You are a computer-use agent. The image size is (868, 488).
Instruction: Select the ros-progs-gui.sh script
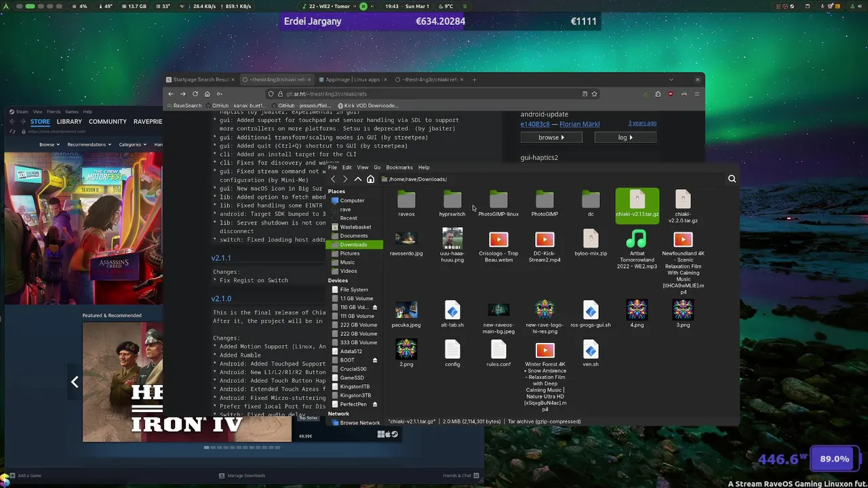click(x=591, y=314)
